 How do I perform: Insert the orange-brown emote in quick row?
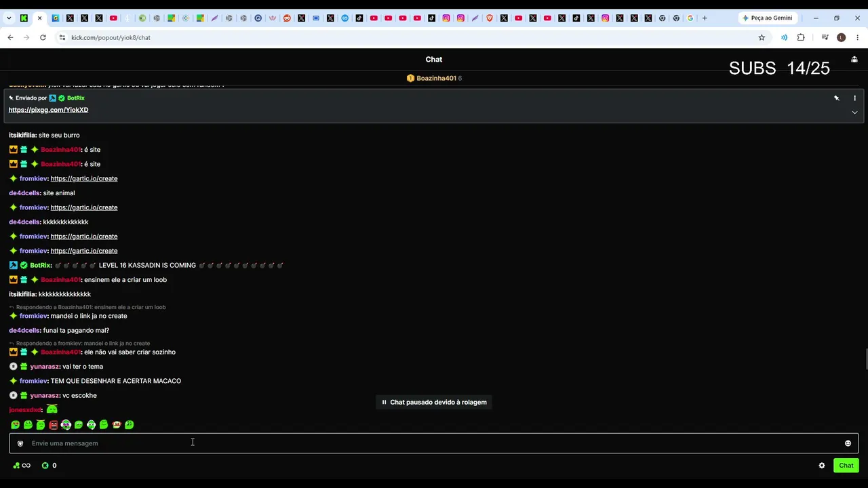117,425
